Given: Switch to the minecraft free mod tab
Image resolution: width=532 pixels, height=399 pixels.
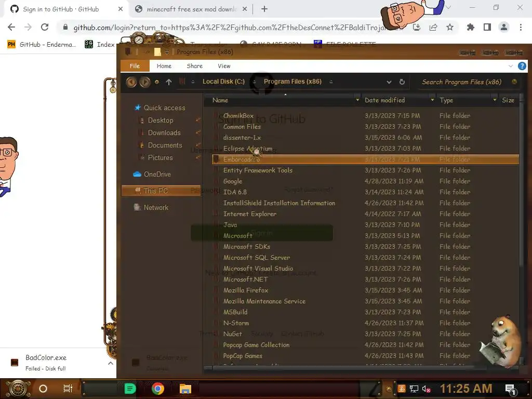Looking at the screenshot, I should (191, 9).
